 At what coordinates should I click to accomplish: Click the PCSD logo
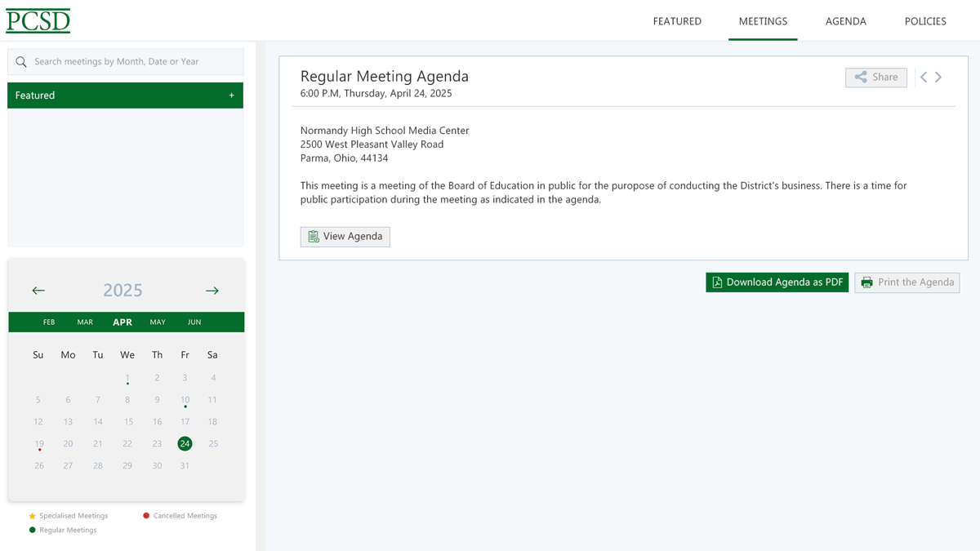click(38, 20)
